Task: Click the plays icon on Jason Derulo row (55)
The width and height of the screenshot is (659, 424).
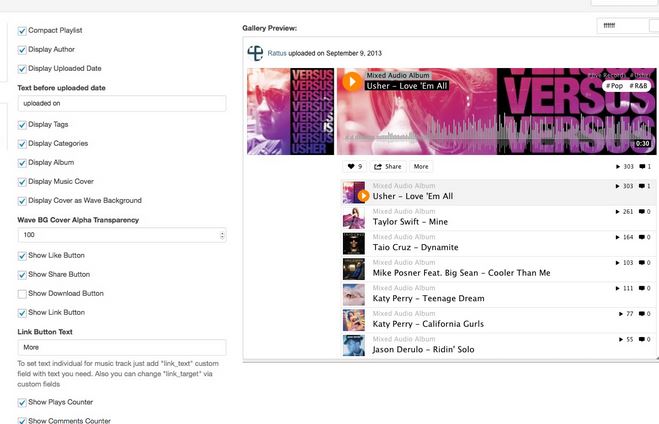Action: tap(621, 340)
